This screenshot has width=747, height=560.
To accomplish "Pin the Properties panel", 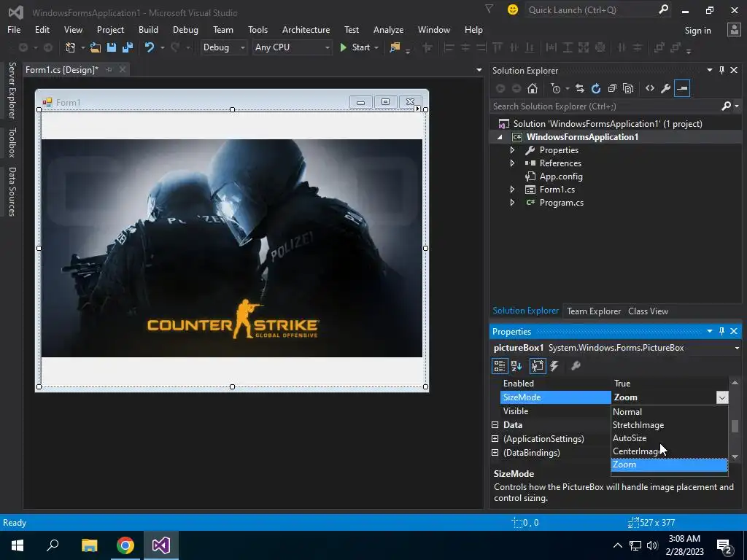I will tap(721, 331).
